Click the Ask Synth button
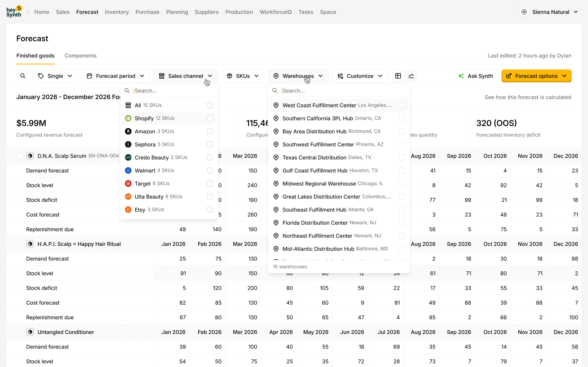The image size is (588, 367). coord(475,76)
